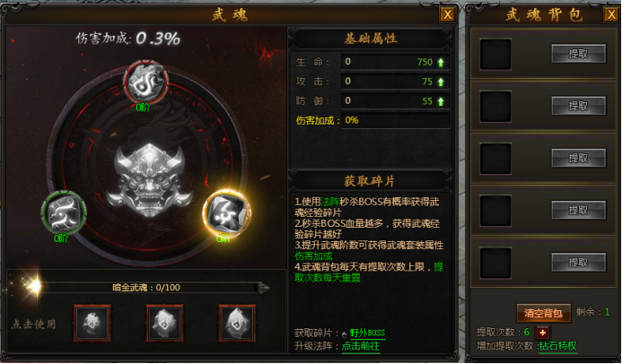Viewport: 622px width, 364px height.
Task: Open the 野外BOSS link
Action: (x=367, y=334)
